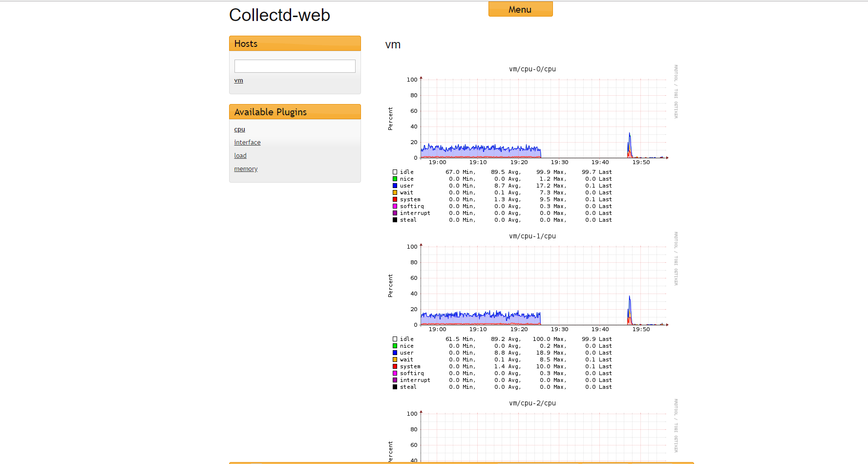Click the '61.5 Min,' idle value in cpu-1
Image resolution: width=868 pixels, height=464 pixels.
pos(460,339)
